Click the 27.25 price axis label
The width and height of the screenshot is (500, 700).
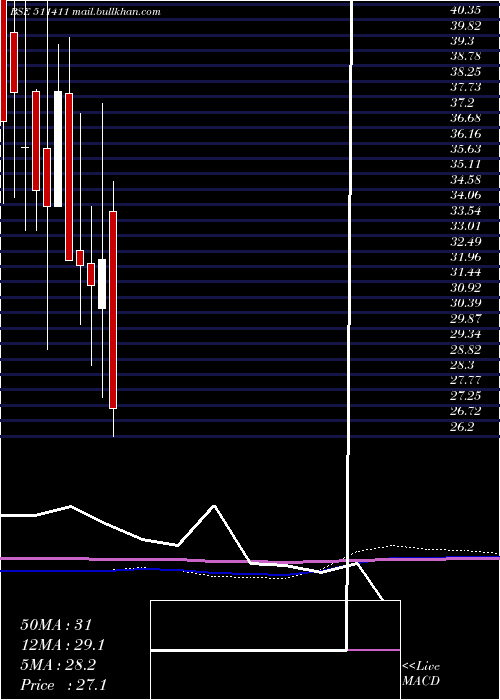click(x=465, y=396)
